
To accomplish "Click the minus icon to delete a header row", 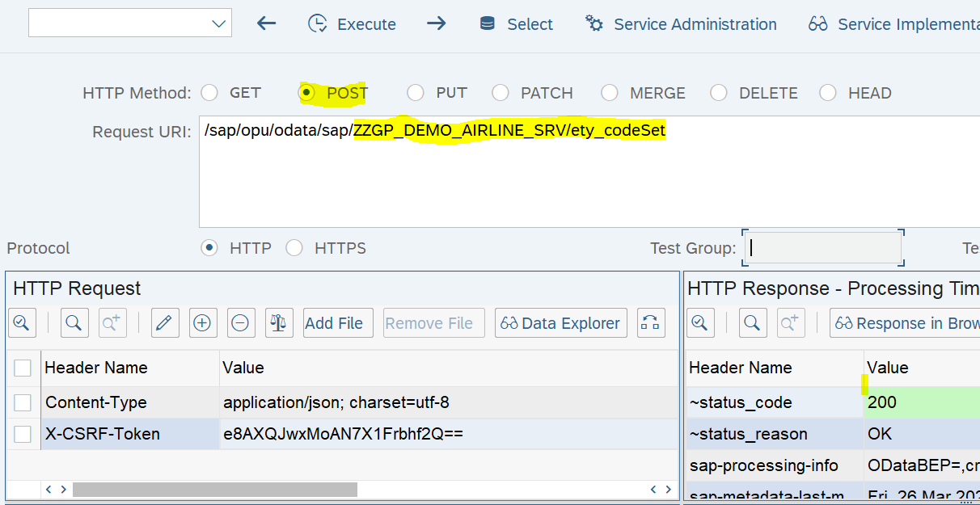I will point(240,322).
